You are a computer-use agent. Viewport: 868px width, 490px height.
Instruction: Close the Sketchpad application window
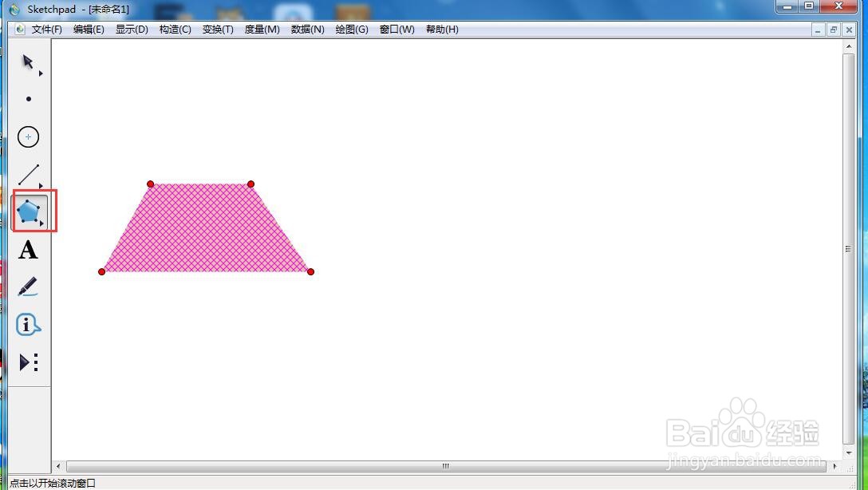(839, 6)
